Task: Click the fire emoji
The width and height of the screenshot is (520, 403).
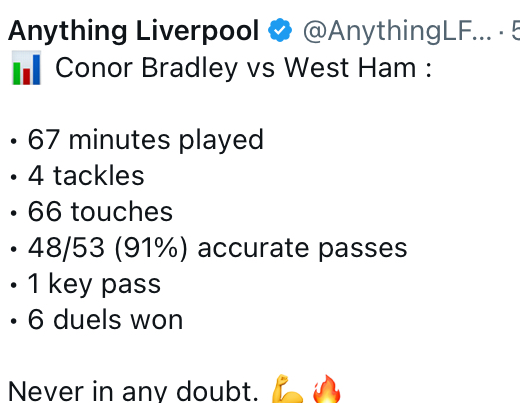Action: click(x=327, y=389)
